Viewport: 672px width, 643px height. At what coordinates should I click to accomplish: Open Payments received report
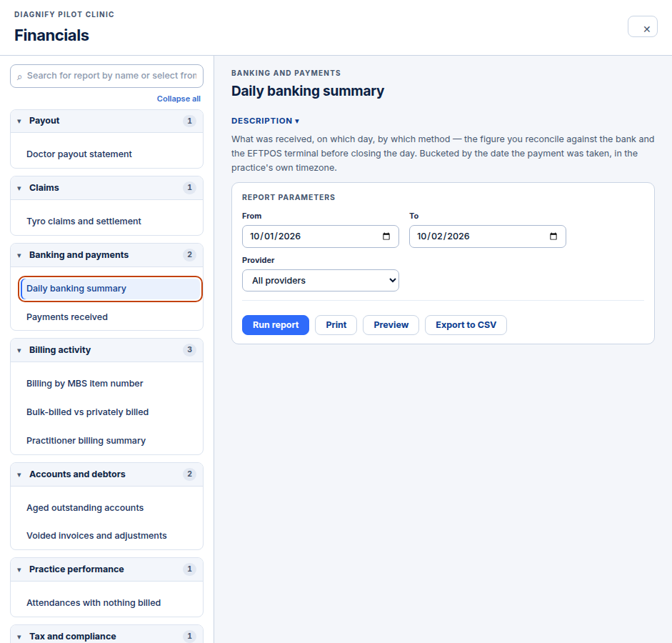[x=110, y=316]
